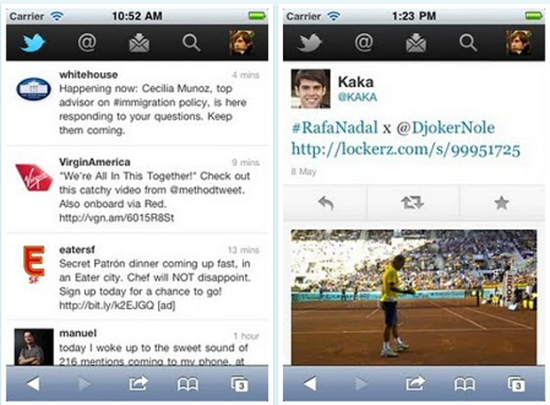Open the lockerz.com link in Kaka's tweet

coord(406,149)
